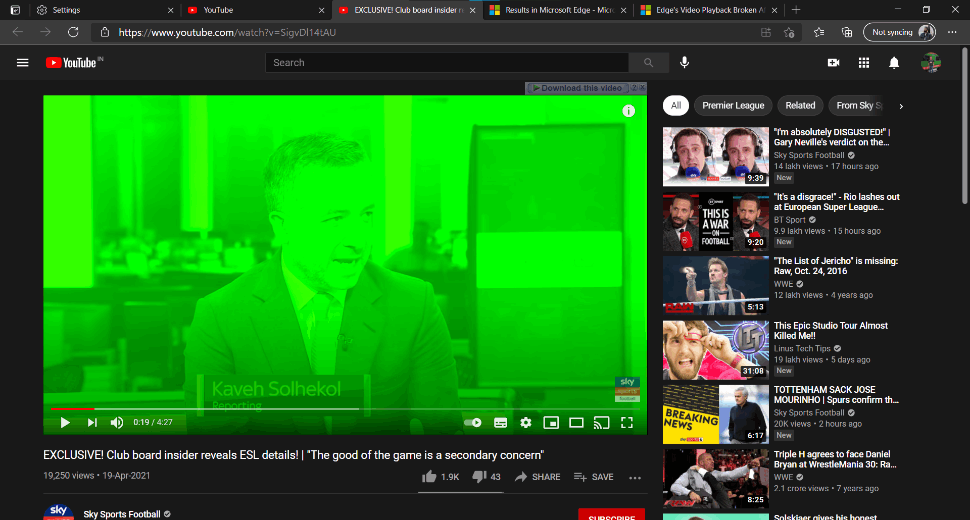Open the Create video camera icon
The image size is (970, 520).
pos(833,62)
